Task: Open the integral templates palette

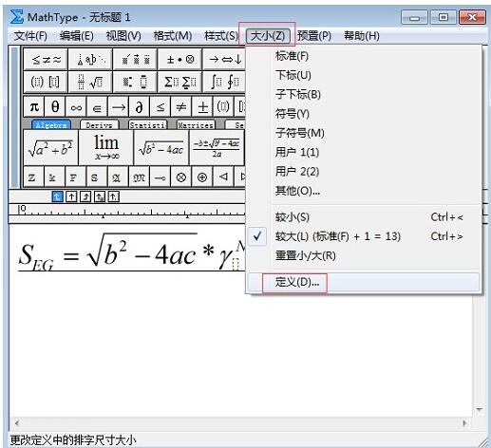Action: (224, 83)
